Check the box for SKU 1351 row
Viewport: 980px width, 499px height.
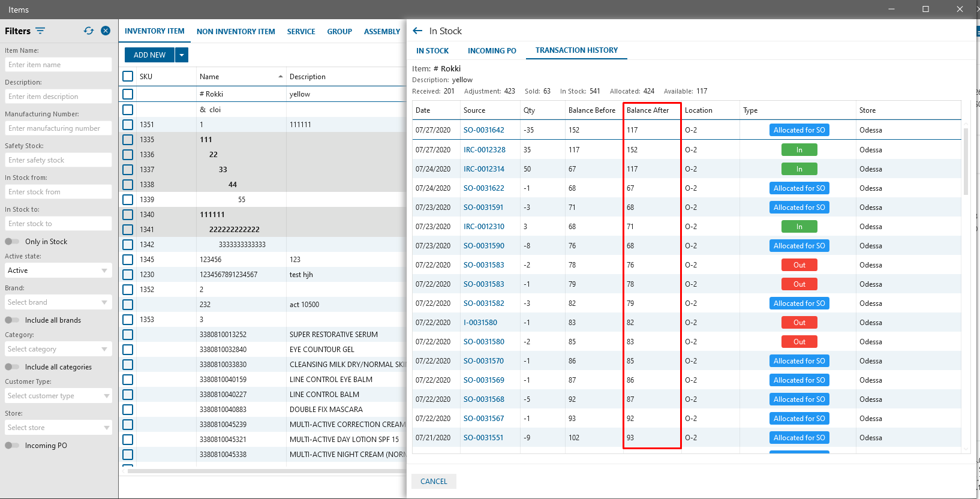click(x=128, y=125)
